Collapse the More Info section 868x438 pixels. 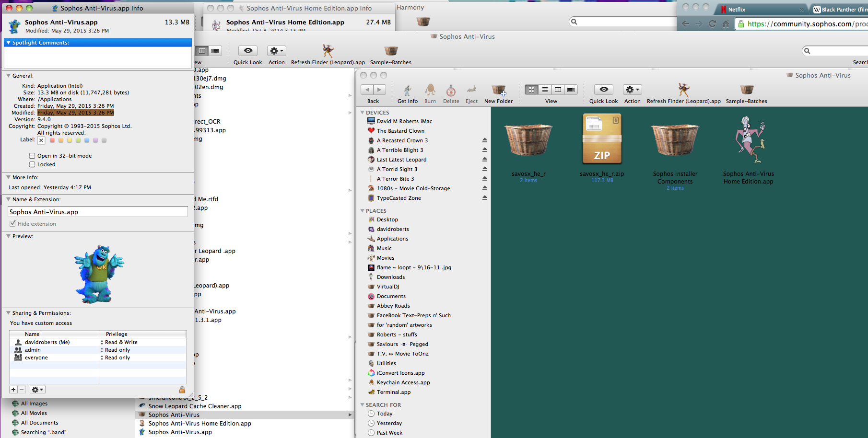pyautogui.click(x=8, y=177)
